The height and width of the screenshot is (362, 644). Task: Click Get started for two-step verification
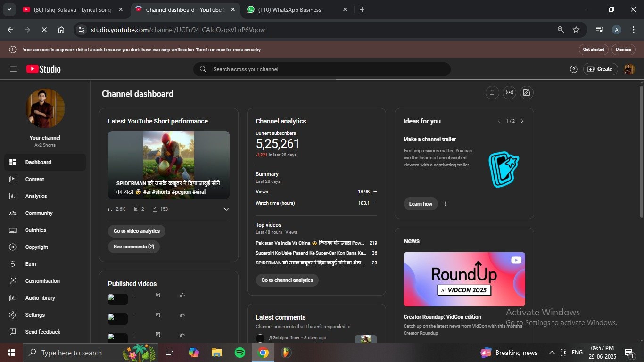point(594,49)
